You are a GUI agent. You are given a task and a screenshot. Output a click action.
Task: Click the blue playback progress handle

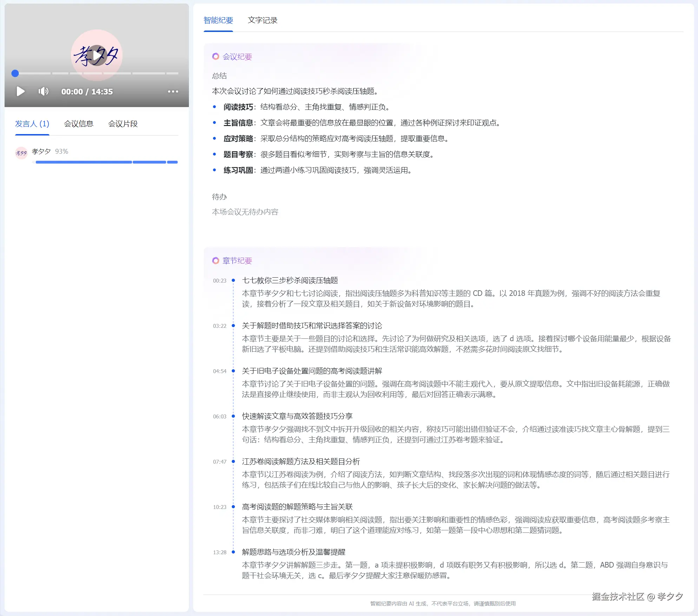pyautogui.click(x=15, y=73)
